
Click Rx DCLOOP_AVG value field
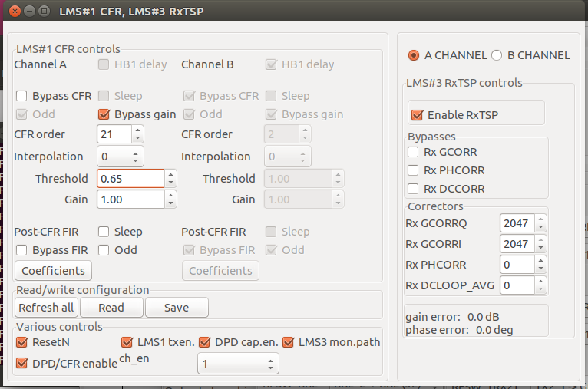[x=517, y=285]
